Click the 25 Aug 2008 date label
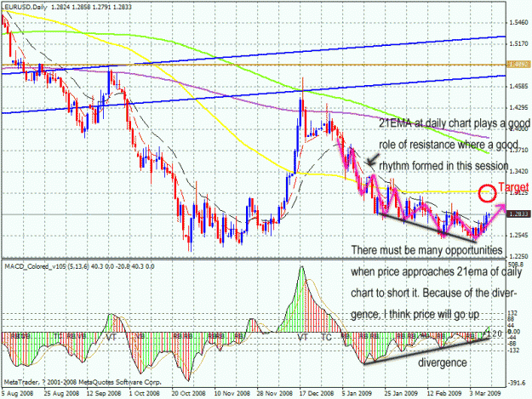Viewport: 532px width, 399px height. coord(61,393)
